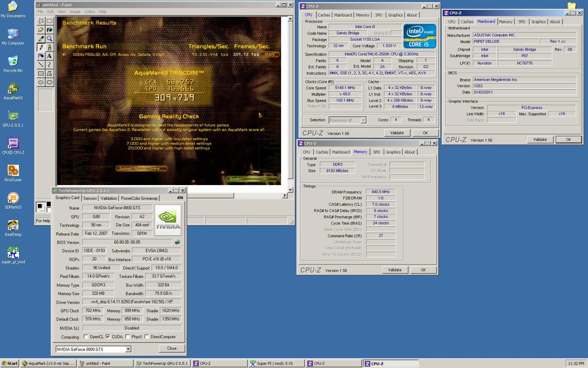The width and height of the screenshot is (588, 368).
Task: Switch to Super PI / mod1.5 XS in taskbar
Action: (276, 363)
